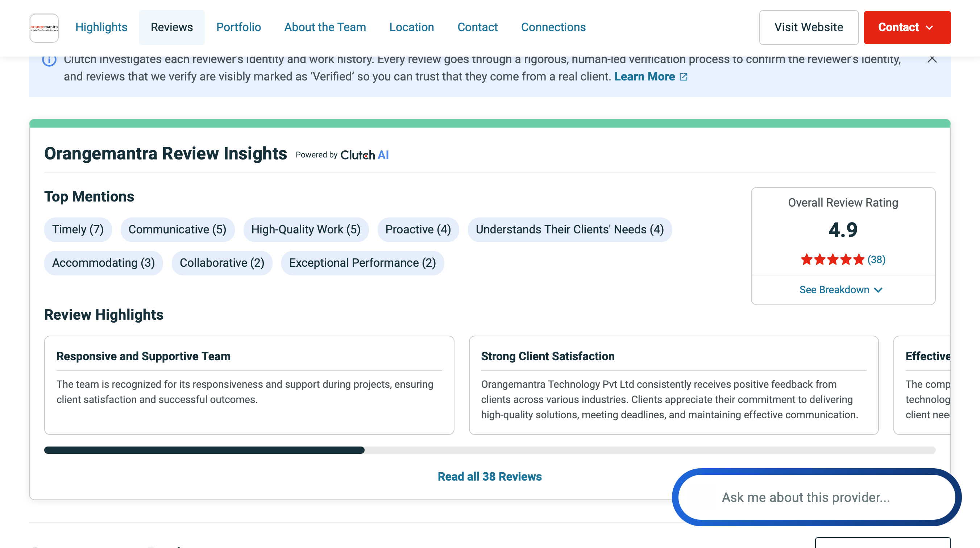Click the (38) review count link
This screenshot has height=548, width=980.
tap(876, 260)
